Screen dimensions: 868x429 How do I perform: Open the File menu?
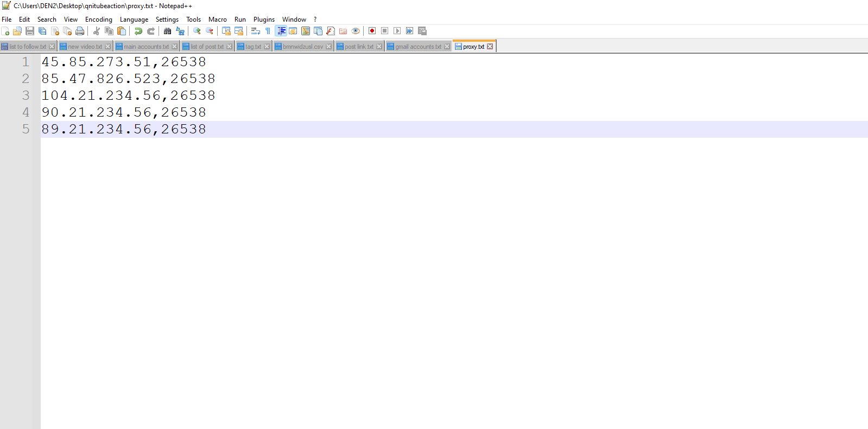tap(7, 20)
